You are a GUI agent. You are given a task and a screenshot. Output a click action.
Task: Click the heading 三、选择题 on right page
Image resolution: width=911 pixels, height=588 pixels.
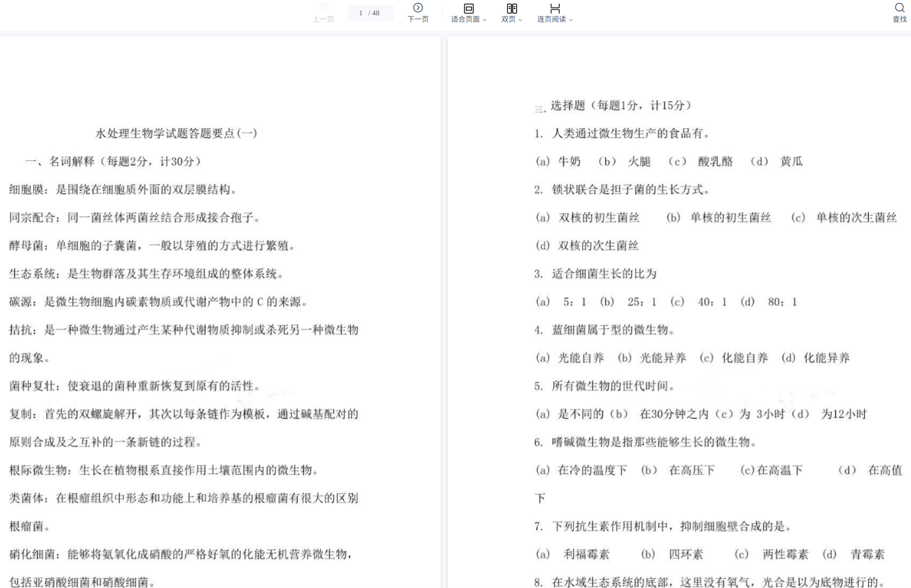613,106
